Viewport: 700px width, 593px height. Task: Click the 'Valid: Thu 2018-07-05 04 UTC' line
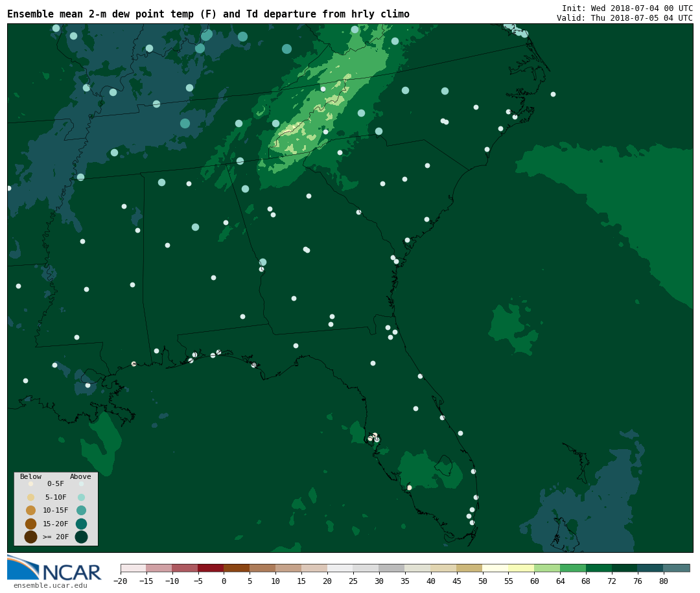click(x=625, y=18)
